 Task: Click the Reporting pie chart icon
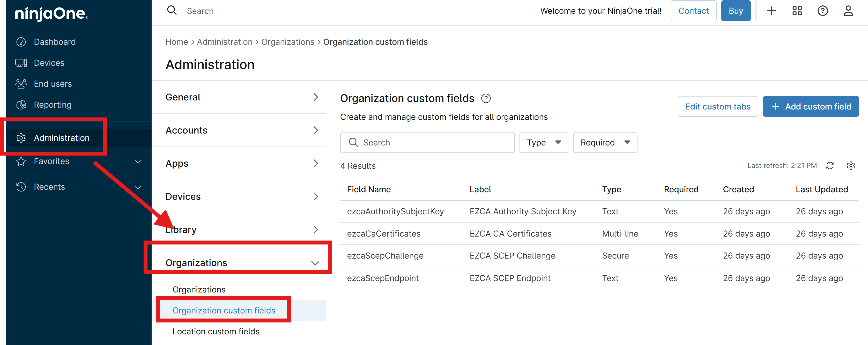click(x=21, y=105)
